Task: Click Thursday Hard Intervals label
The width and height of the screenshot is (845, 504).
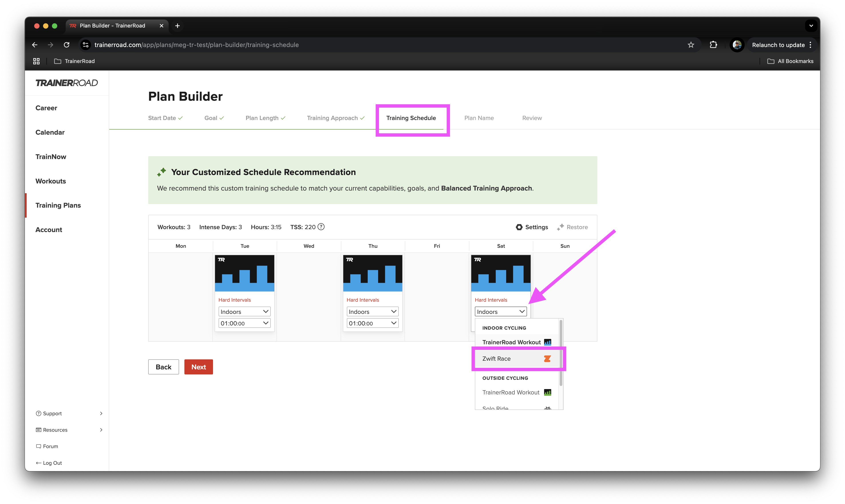Action: tap(362, 300)
